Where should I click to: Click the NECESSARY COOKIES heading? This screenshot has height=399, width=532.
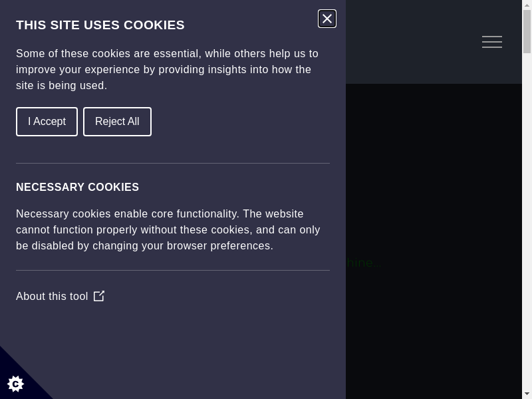pyautogui.click(x=77, y=188)
